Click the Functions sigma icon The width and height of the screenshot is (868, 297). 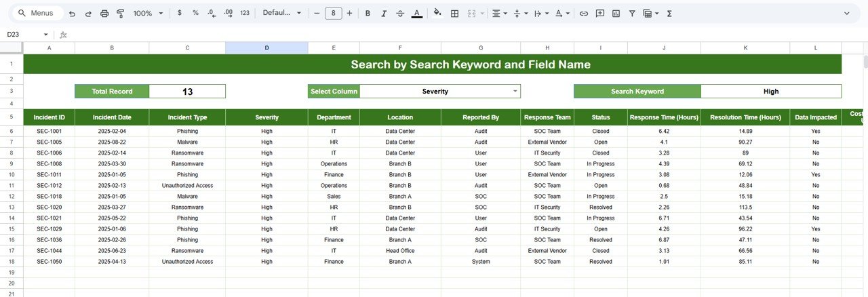pos(669,14)
